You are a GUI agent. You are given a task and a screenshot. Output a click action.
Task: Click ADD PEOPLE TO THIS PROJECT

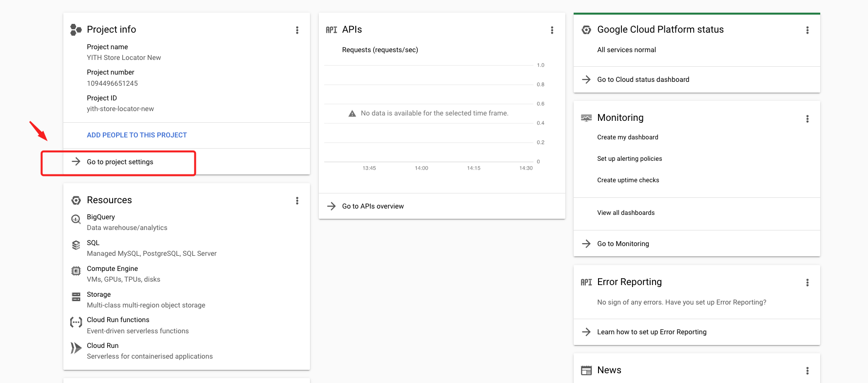137,135
